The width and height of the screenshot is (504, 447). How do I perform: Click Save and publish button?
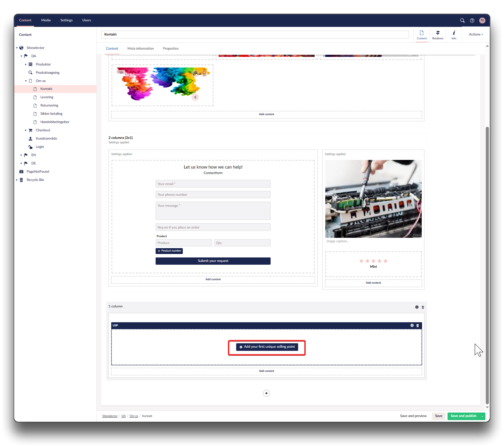(x=463, y=416)
